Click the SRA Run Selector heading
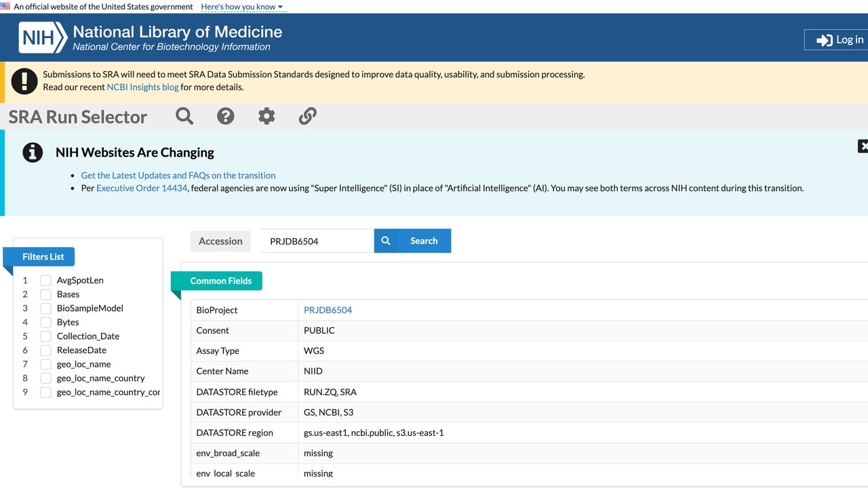 tap(78, 117)
